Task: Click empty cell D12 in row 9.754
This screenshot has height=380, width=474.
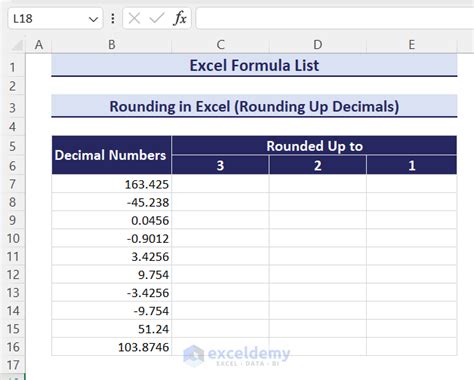Action: [318, 274]
